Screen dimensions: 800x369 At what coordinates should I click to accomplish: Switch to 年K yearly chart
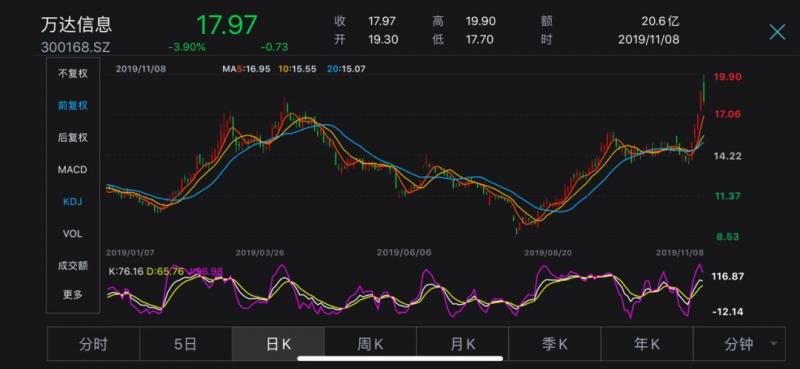click(647, 345)
